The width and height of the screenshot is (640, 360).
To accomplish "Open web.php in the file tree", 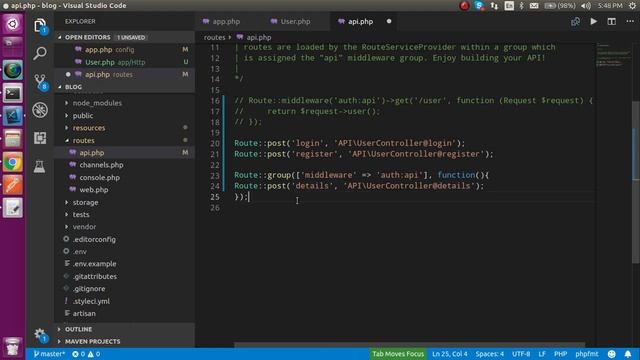I will click(x=124, y=189).
